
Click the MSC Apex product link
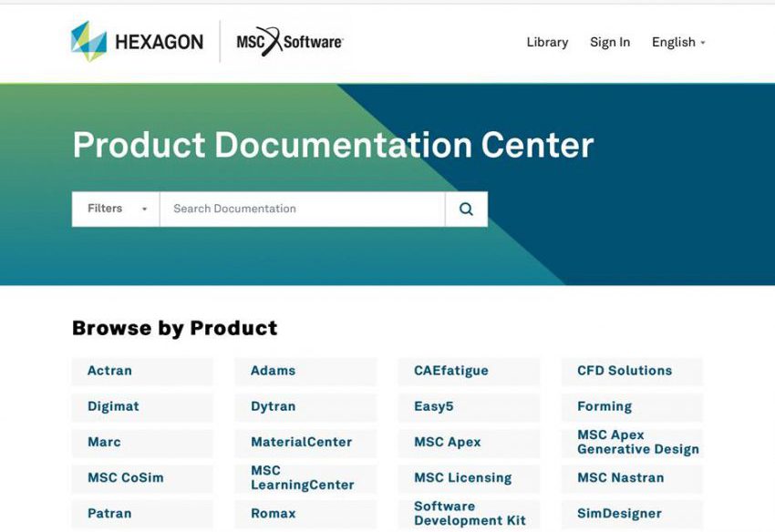tap(469, 442)
